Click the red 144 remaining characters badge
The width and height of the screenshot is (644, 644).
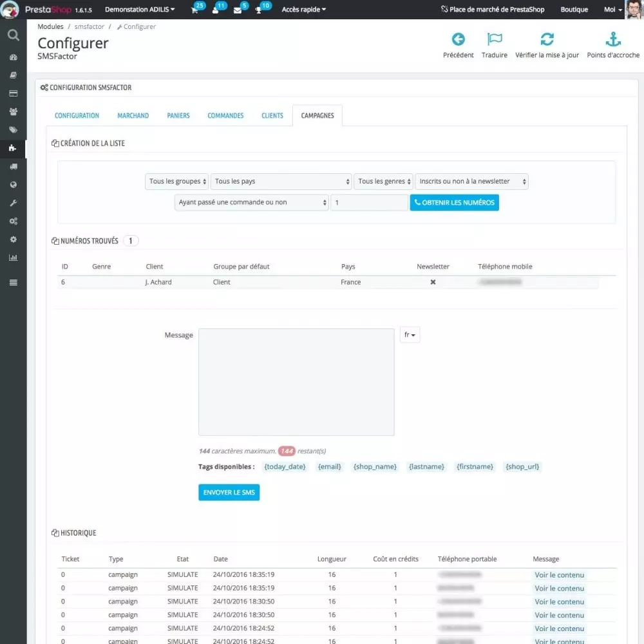tap(287, 451)
